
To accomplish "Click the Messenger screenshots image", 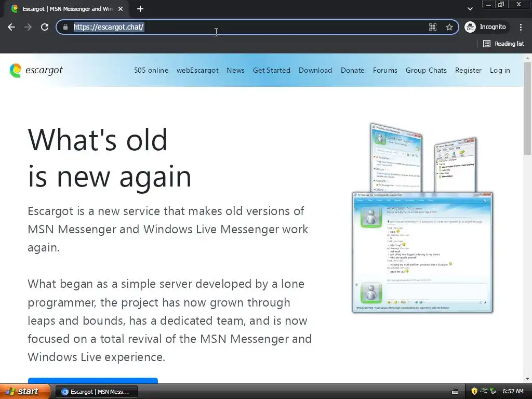I will (x=422, y=218).
